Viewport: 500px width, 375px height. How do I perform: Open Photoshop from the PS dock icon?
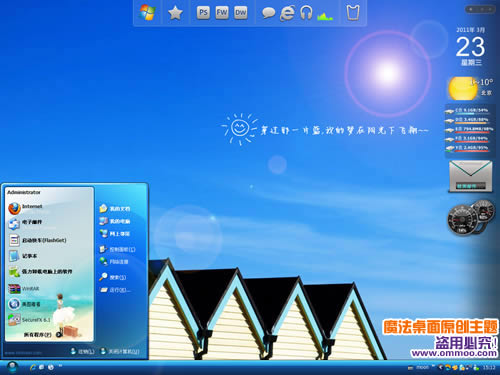pyautogui.click(x=203, y=13)
